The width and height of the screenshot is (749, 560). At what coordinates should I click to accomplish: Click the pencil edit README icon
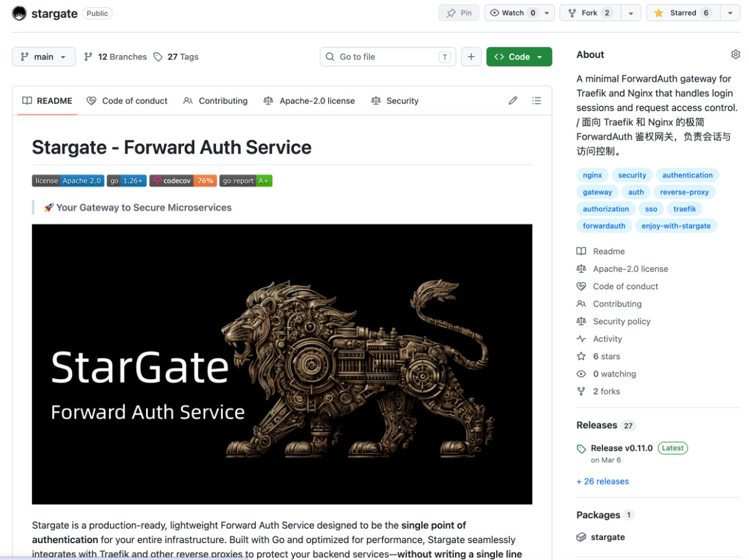coord(513,101)
